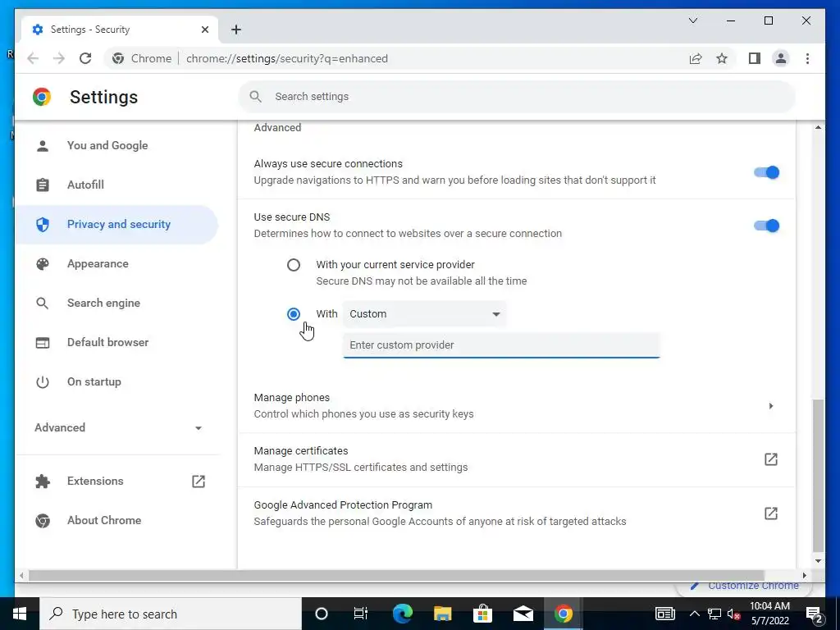
Task: Click muted volume icon in tray
Action: (x=734, y=614)
